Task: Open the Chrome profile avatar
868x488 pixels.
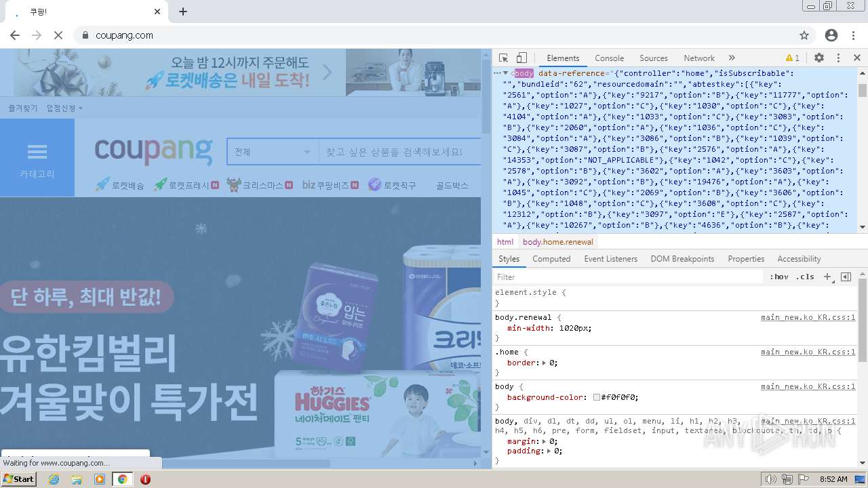Action: (831, 35)
